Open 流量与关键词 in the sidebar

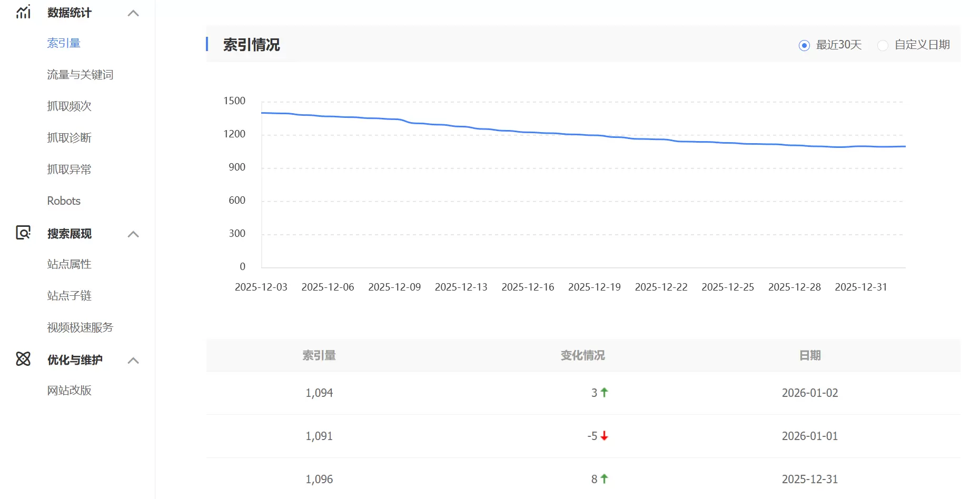click(80, 75)
